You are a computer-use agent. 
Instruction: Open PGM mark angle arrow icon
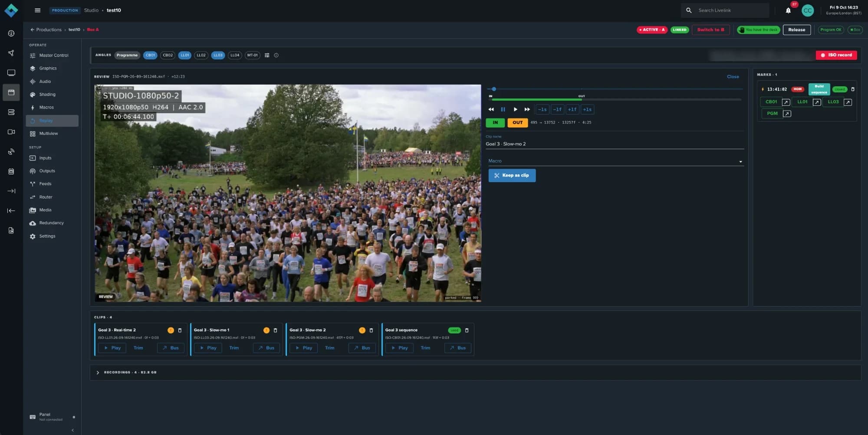click(x=787, y=114)
